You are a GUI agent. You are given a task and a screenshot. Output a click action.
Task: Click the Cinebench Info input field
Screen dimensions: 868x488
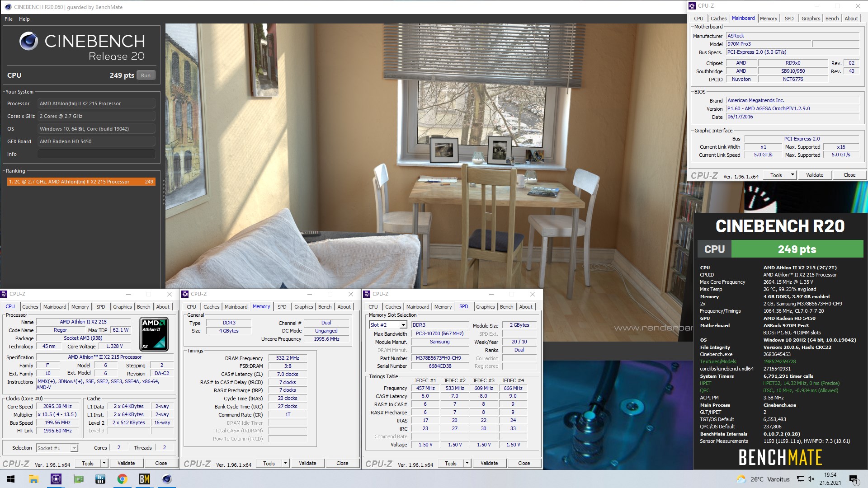(96, 154)
